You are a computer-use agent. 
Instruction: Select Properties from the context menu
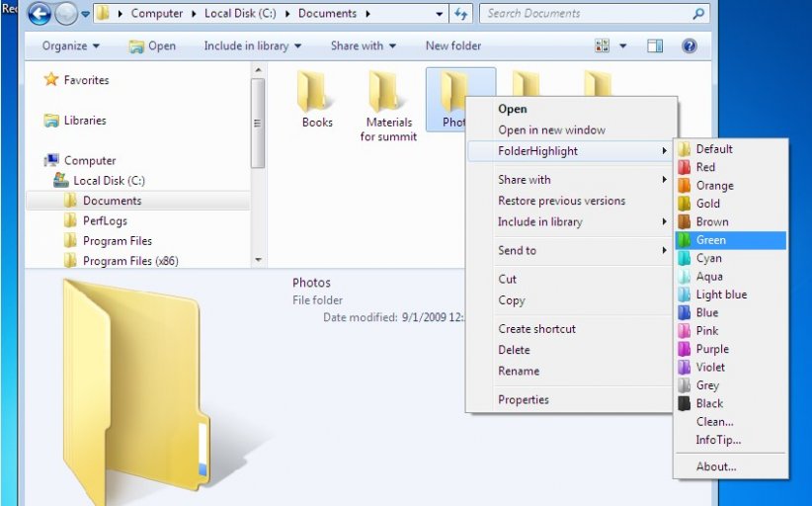pyautogui.click(x=524, y=400)
